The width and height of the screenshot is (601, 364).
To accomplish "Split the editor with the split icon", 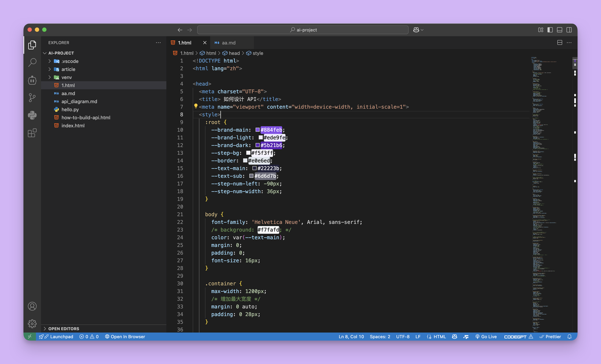I will (x=560, y=43).
